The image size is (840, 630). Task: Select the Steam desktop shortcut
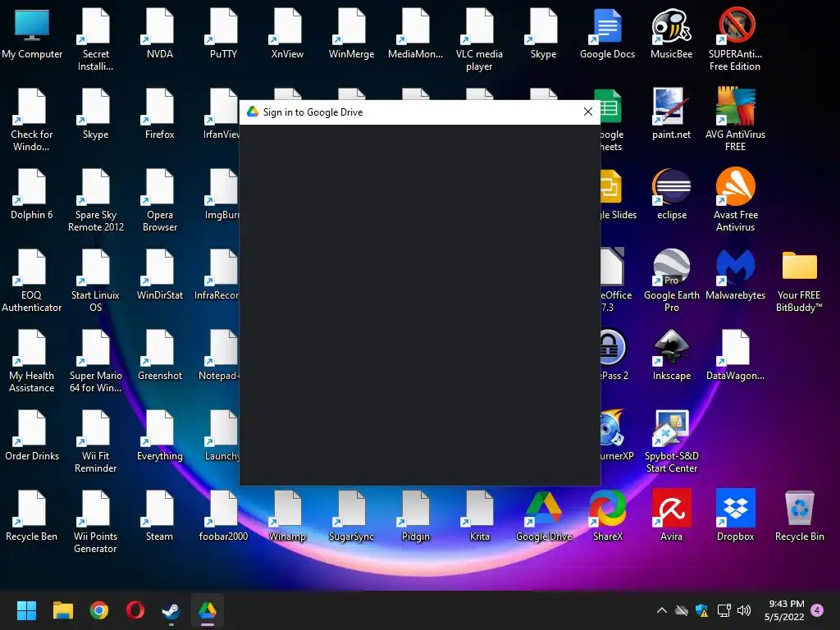pyautogui.click(x=160, y=515)
